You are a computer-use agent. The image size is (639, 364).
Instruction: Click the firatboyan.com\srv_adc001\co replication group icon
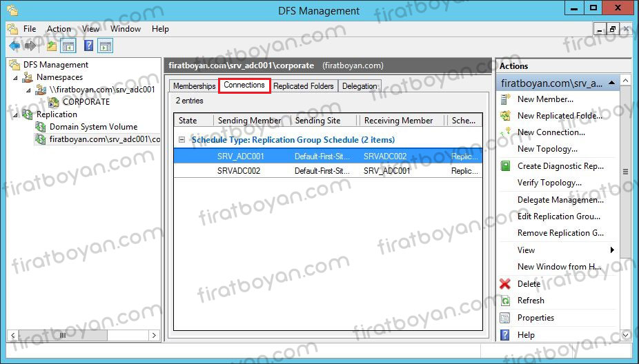pyautogui.click(x=41, y=139)
